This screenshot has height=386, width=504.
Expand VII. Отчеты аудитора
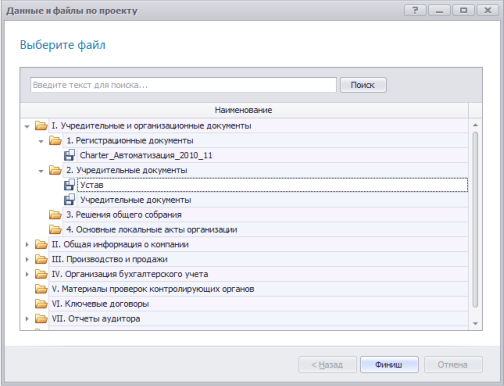(x=27, y=319)
